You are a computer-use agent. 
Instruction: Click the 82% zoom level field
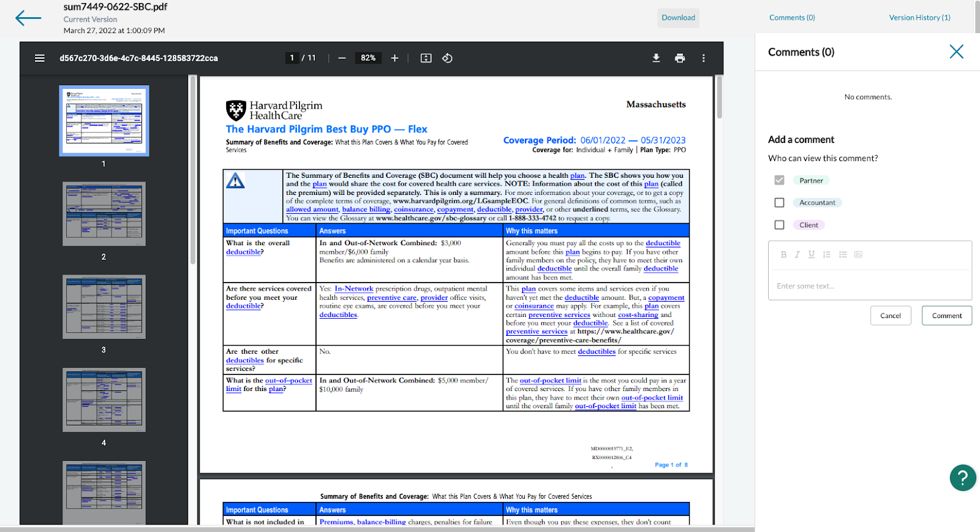[x=368, y=58]
